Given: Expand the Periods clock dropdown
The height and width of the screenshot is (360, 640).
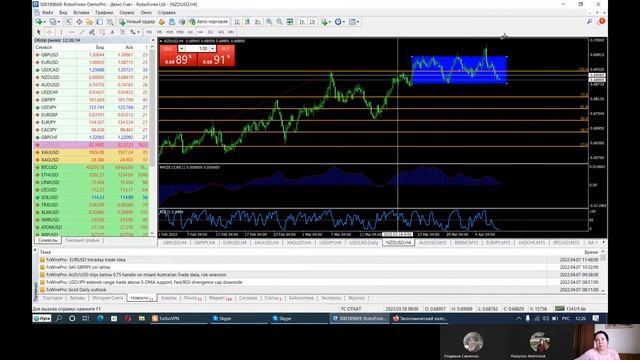Looking at the screenshot, I should [344, 22].
